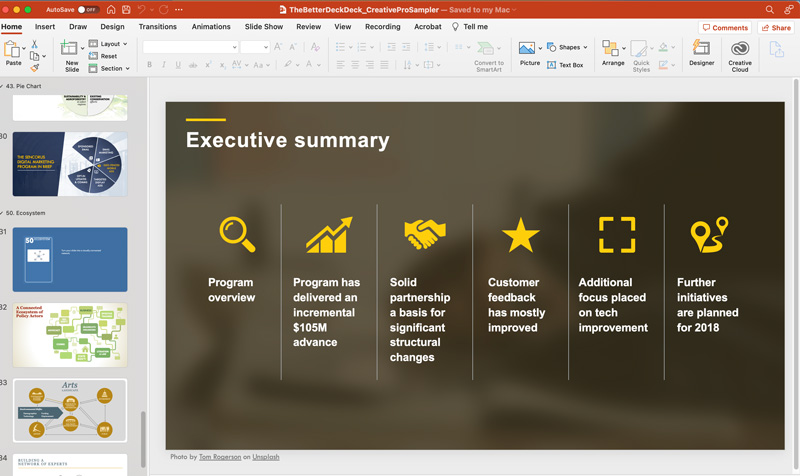800x476 pixels.
Task: Open Quick Styles gallery
Action: point(641,56)
